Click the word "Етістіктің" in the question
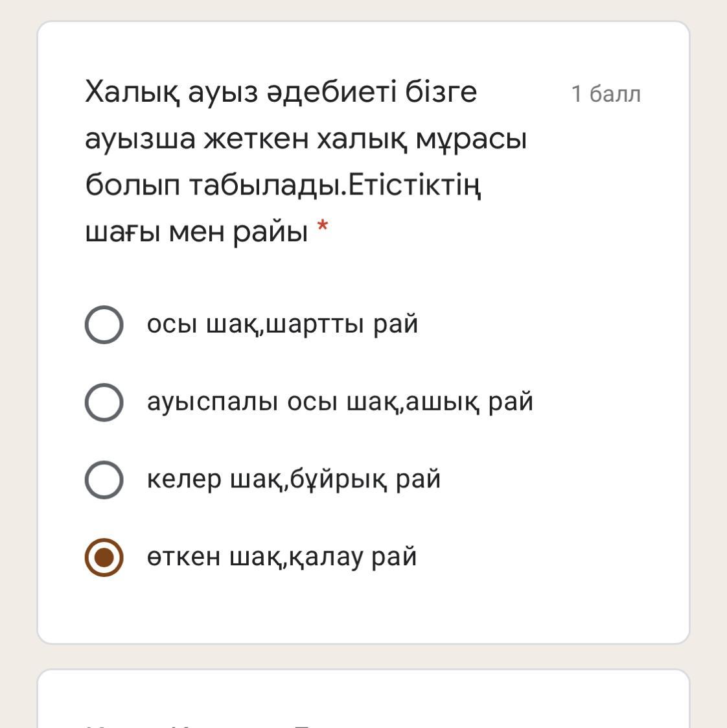Viewport: 727px width, 728px height. coord(415,186)
